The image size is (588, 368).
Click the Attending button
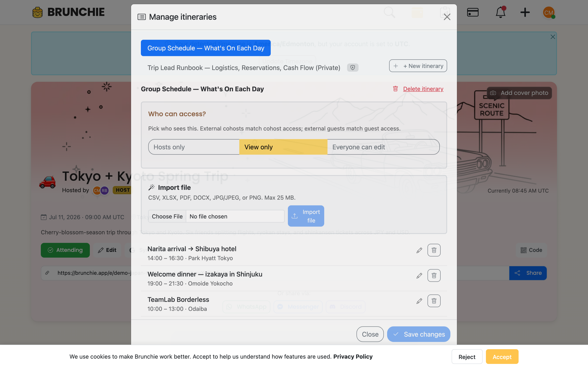coord(65,250)
